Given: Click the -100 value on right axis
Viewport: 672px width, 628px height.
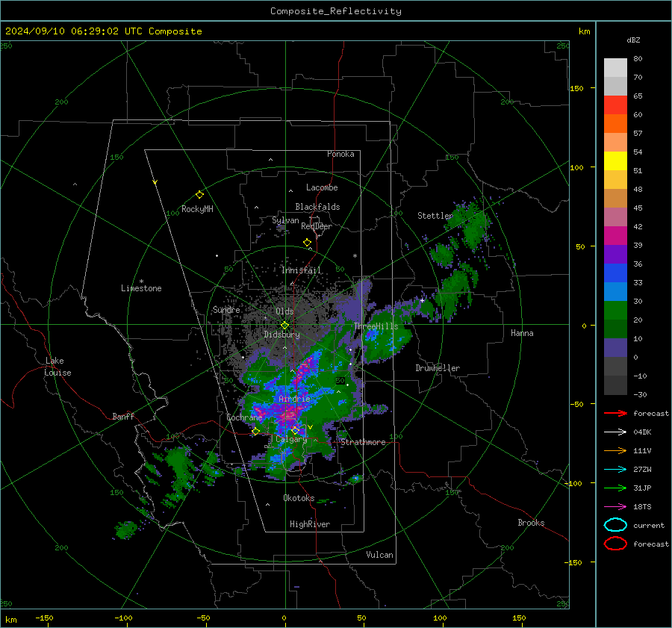Looking at the screenshot, I should coord(573,483).
